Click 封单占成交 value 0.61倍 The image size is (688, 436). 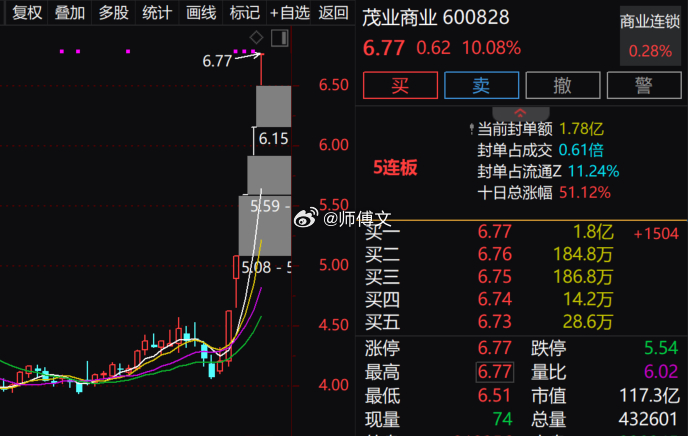point(581,150)
